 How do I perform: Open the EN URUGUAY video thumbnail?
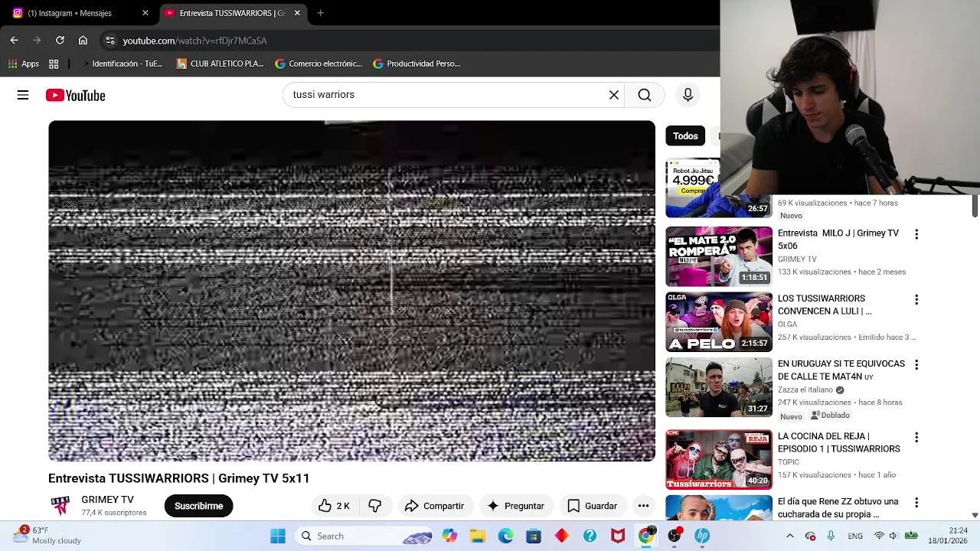(719, 387)
